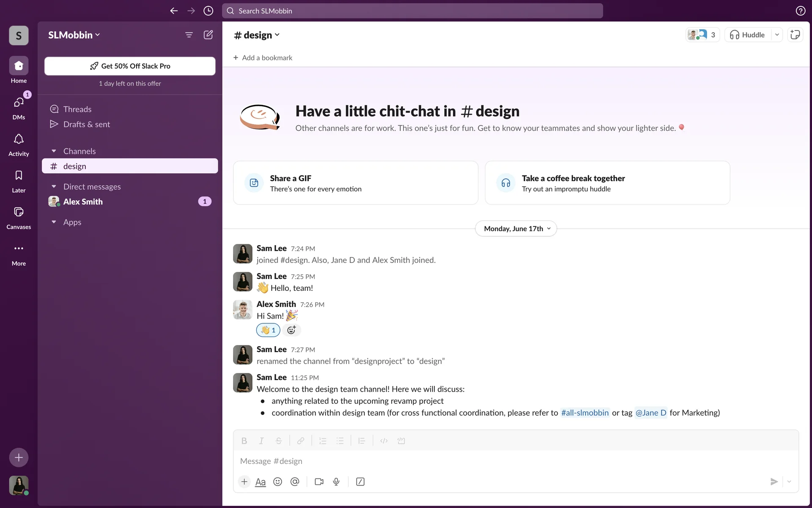812x508 pixels.
Task: Click the emoji picker in composer
Action: 277,482
